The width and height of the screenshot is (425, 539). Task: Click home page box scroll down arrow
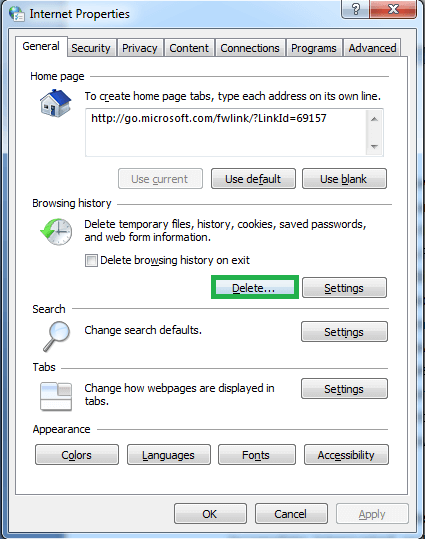pos(374,147)
